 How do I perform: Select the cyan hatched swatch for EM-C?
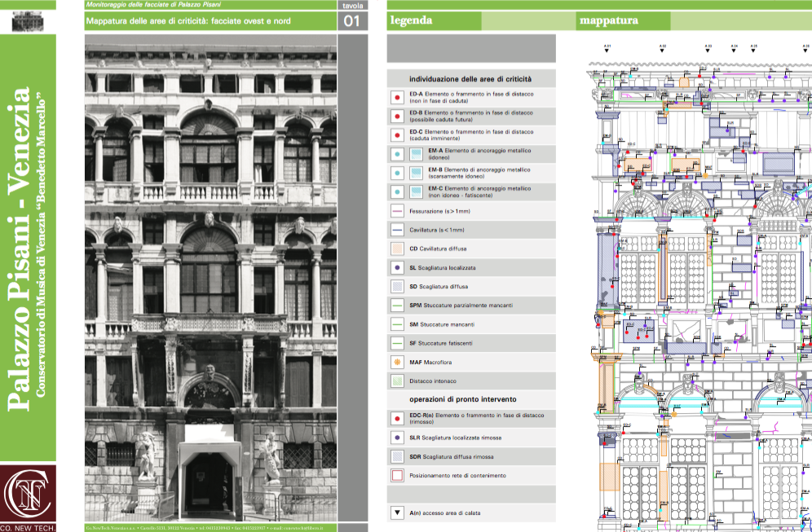point(416,191)
